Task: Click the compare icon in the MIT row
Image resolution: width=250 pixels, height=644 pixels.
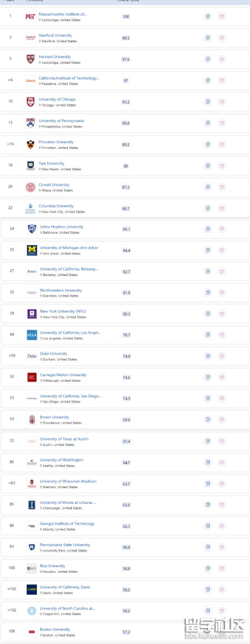Action: (x=208, y=16)
